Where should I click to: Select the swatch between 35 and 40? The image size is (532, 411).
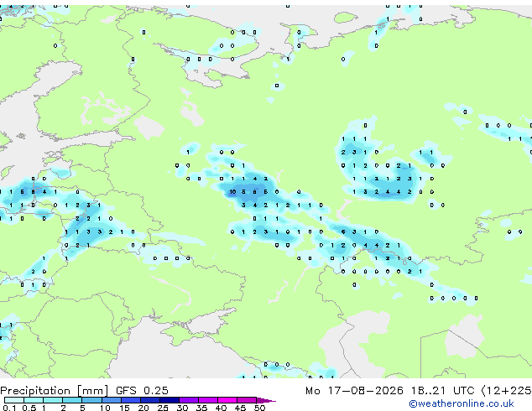(x=208, y=400)
